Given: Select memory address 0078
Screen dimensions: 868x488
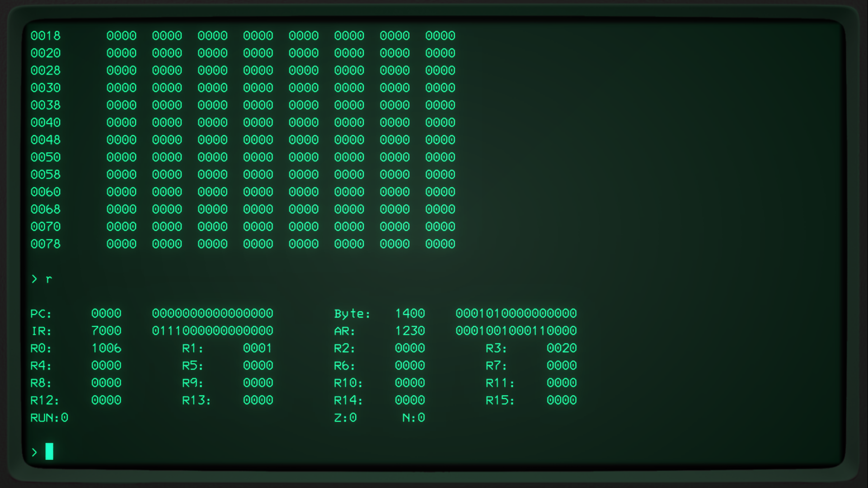Looking at the screenshot, I should (x=46, y=244).
